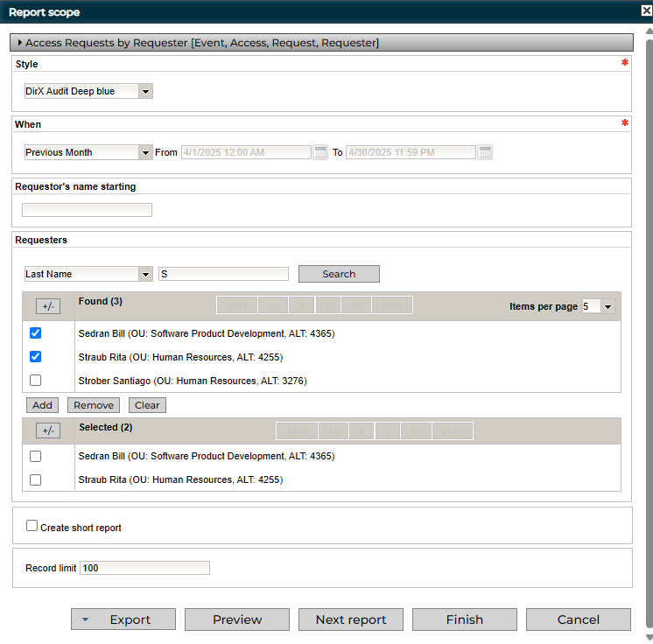Screen dimensions: 653x644
Task: Check Strober Santiago in Found list
Action: (35, 381)
